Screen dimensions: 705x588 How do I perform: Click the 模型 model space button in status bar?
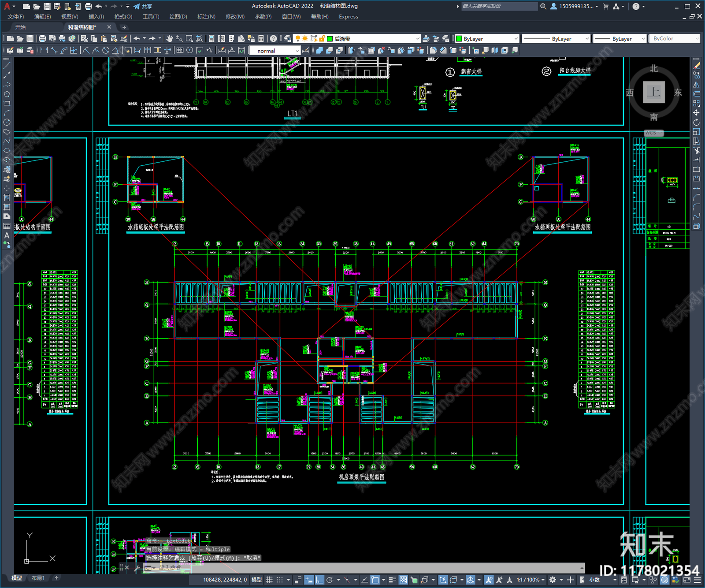pos(256,580)
